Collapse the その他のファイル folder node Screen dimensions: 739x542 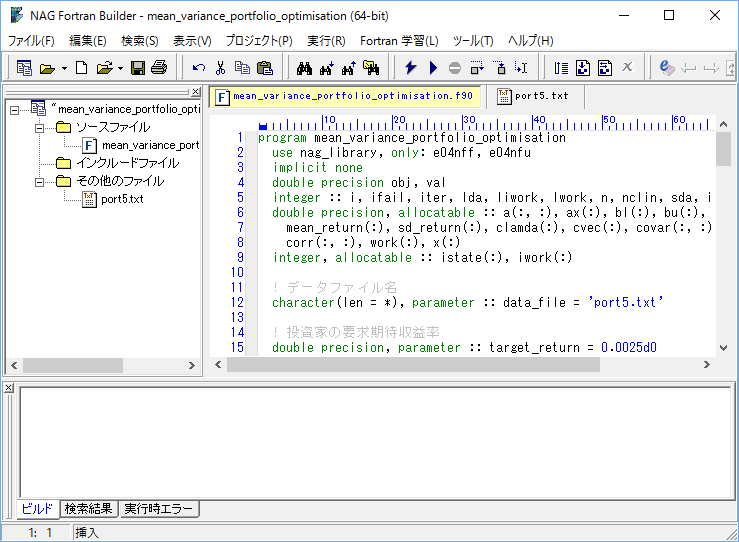[40, 182]
